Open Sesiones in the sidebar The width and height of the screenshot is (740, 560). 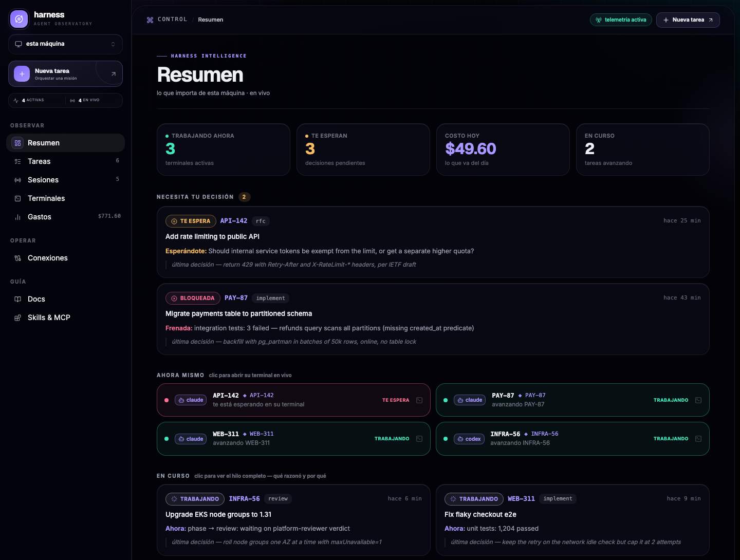pyautogui.click(x=65, y=180)
